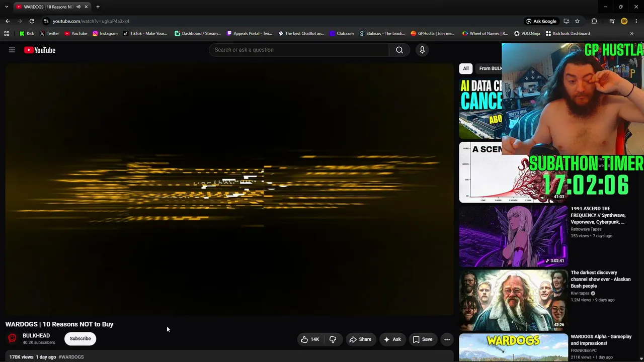644x362 pixels.
Task: Subscribe to the BULKHEAD channel
Action: click(x=80, y=338)
